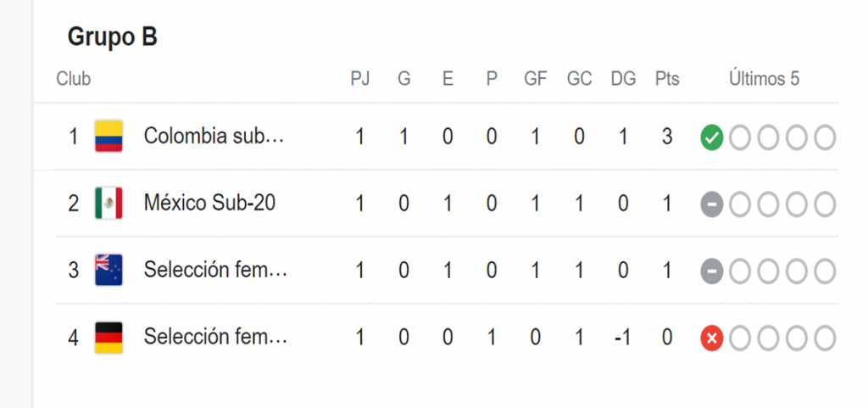This screenshot has width=868, height=408.
Task: Click the New Zealand flag icon
Action: click(x=108, y=270)
